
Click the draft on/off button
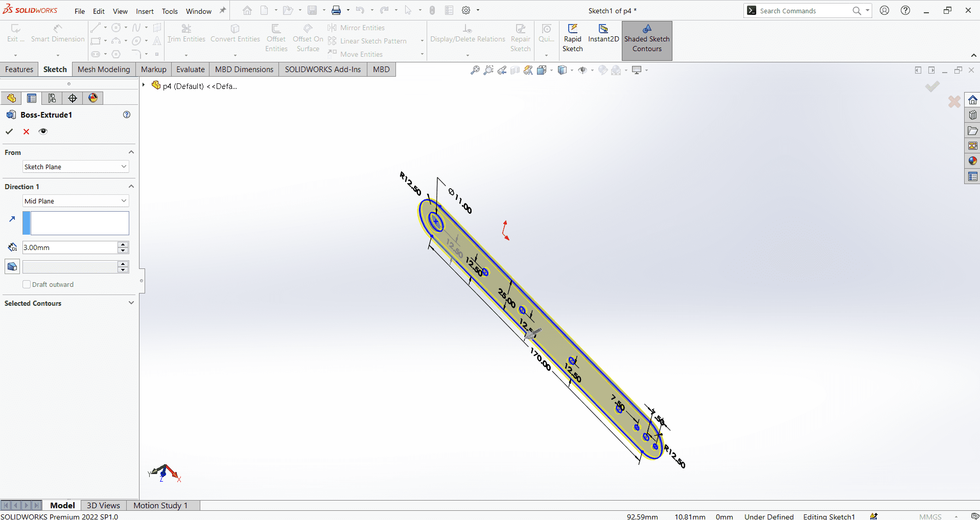tap(12, 266)
